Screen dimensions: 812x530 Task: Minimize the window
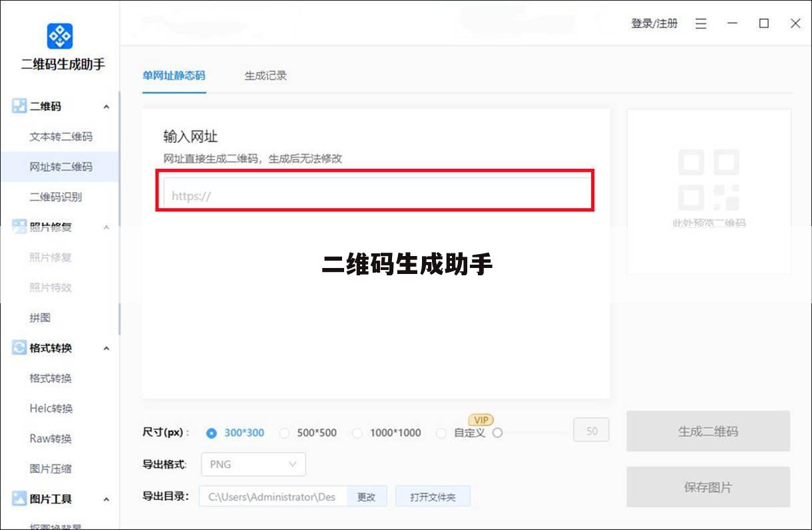732,23
